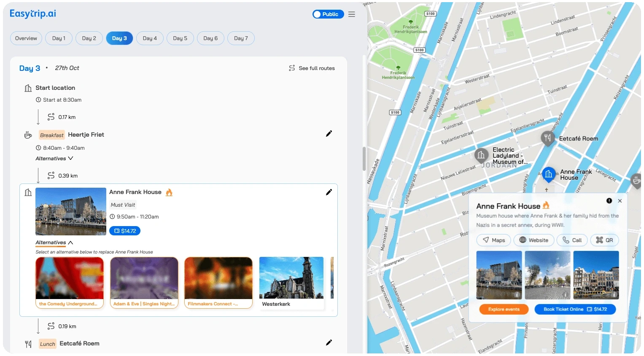
Task: Click the Eetcafé Roem map marker
Action: click(x=547, y=138)
